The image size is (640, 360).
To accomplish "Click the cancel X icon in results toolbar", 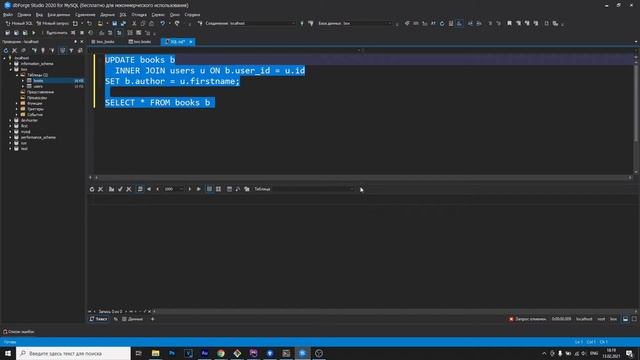I will tap(101, 189).
